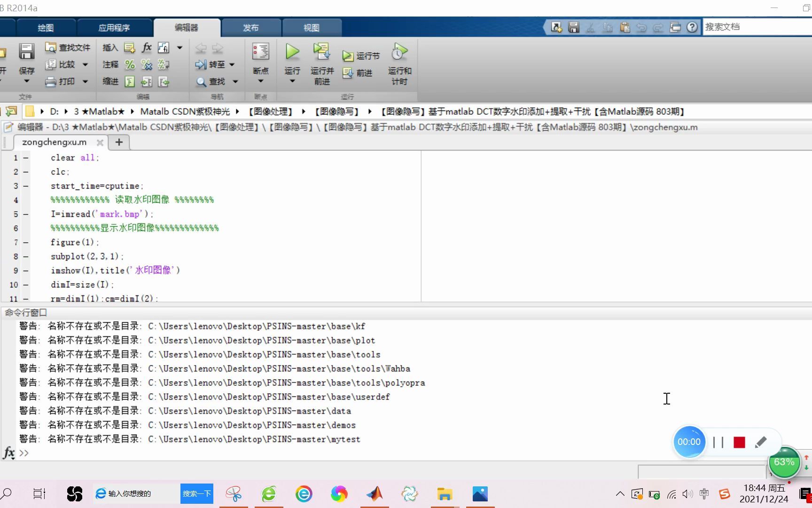This screenshot has width=812, height=508.
Task: Expand the Breakpoints dropdown arrow
Action: point(261,81)
